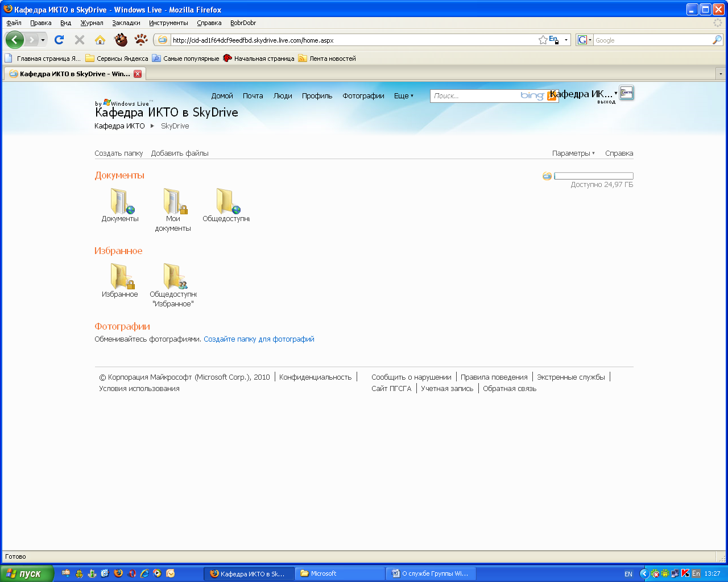Open the Журнал menu

(x=92, y=23)
